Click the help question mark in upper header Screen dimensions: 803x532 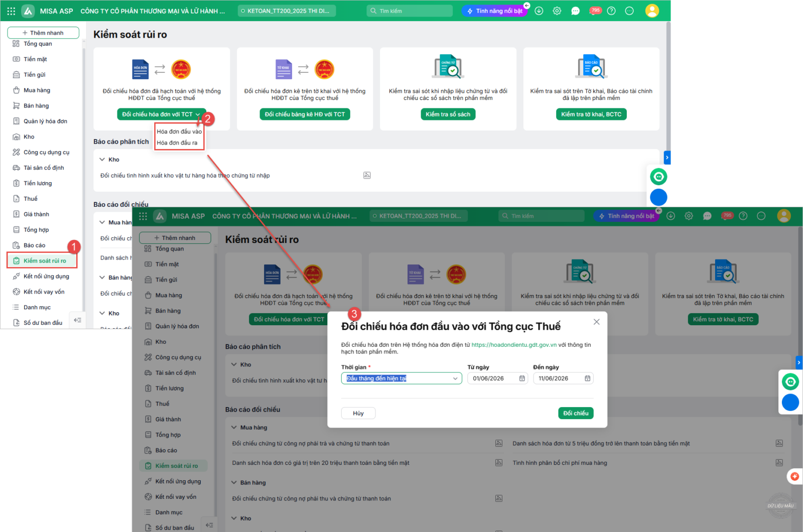[611, 11]
